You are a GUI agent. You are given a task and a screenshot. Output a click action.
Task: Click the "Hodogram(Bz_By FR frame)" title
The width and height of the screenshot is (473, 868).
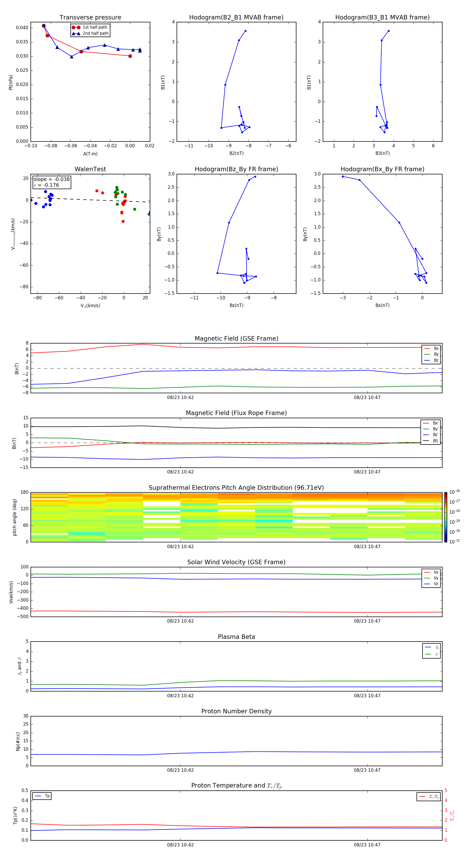[236, 169]
